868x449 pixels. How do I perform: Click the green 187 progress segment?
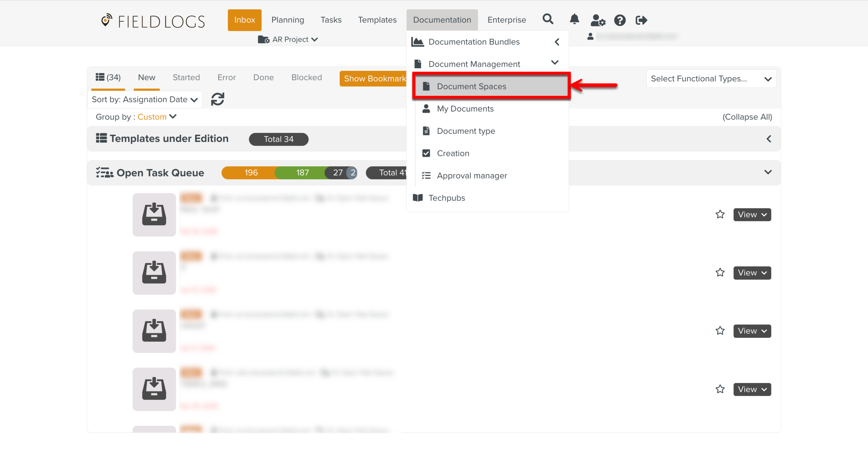click(302, 172)
